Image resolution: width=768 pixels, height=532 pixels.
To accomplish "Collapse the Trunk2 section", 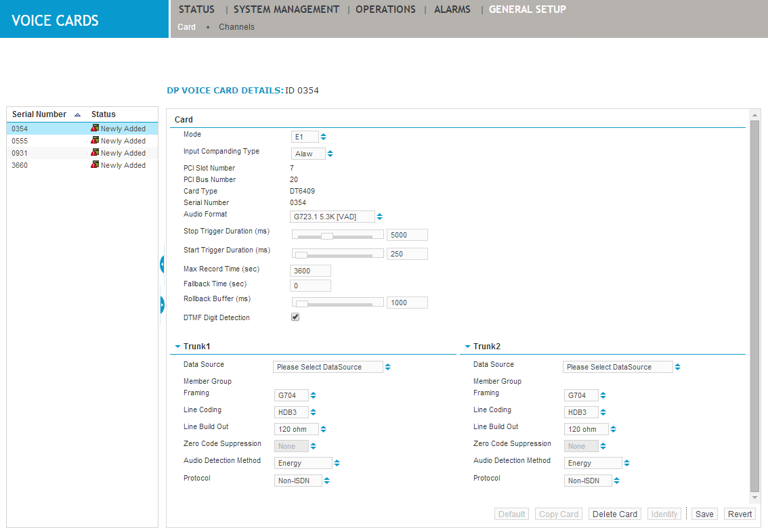I will (467, 347).
